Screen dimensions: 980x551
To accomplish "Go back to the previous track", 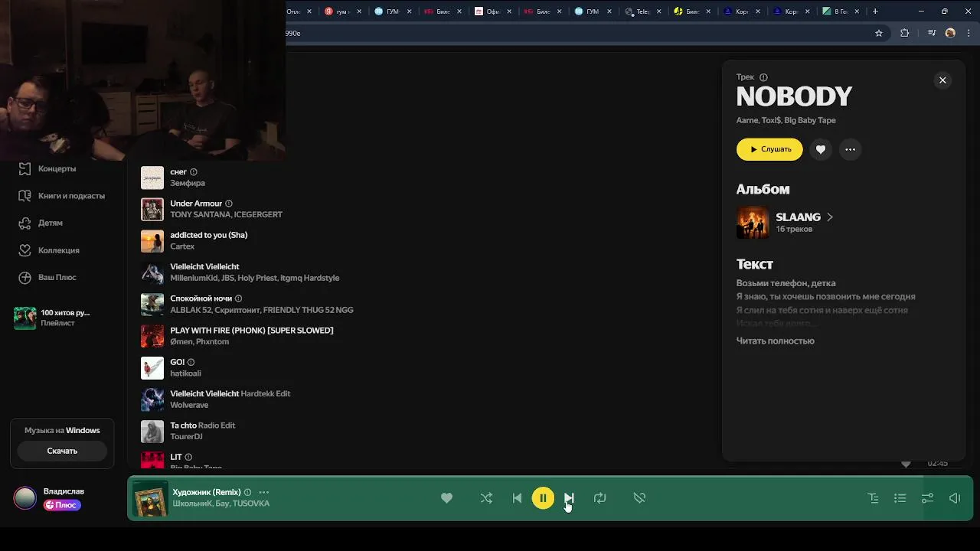I will (517, 498).
